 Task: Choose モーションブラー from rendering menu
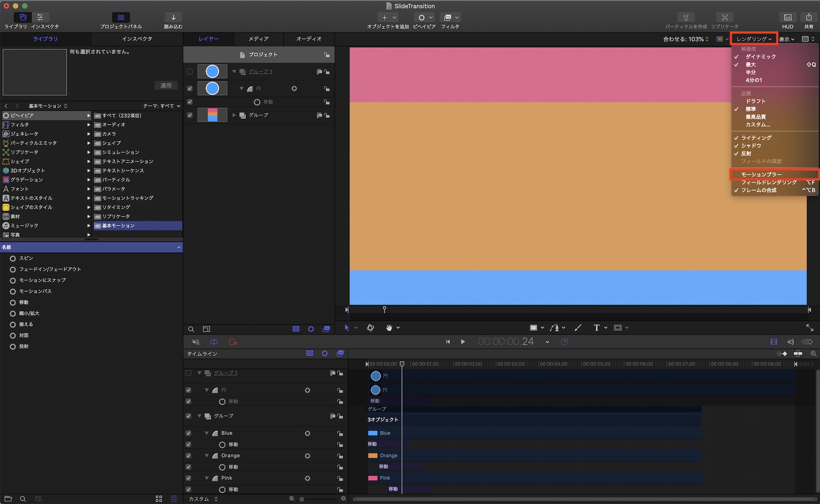tap(761, 174)
